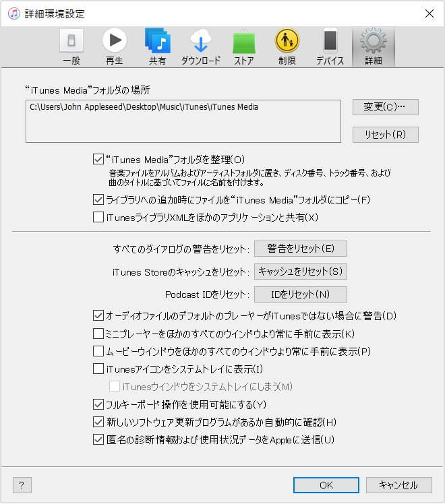Screen dimensions: 445x504
Task: Open the 共有 (Sharing) preferences icon
Action: tap(158, 47)
